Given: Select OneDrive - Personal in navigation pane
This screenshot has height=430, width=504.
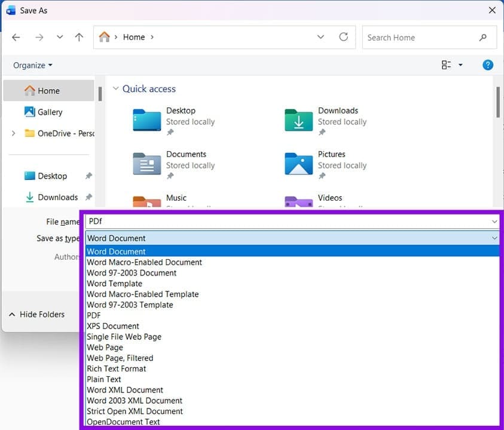Looking at the screenshot, I should click(59, 133).
